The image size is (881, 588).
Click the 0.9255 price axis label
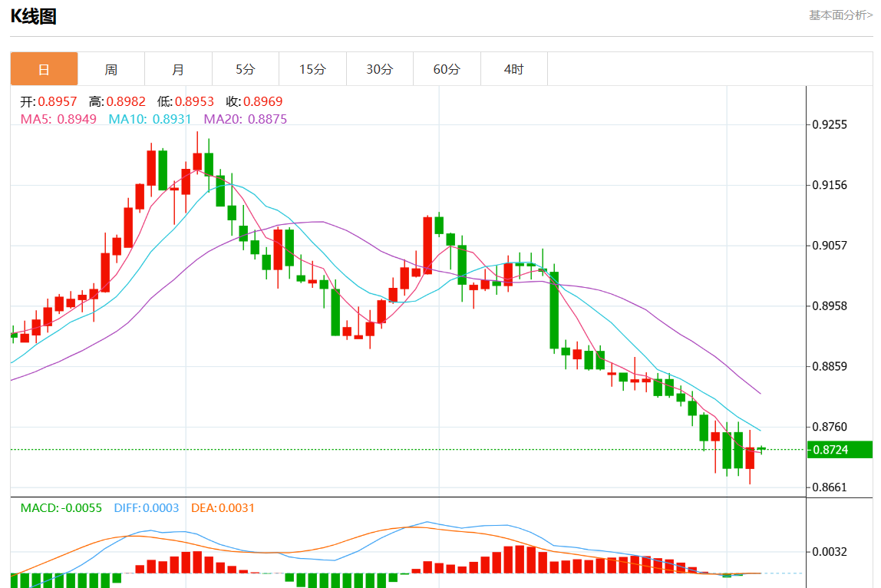click(830, 125)
